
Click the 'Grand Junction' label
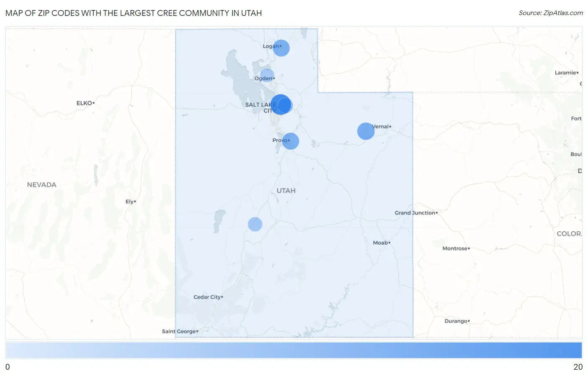[416, 213]
